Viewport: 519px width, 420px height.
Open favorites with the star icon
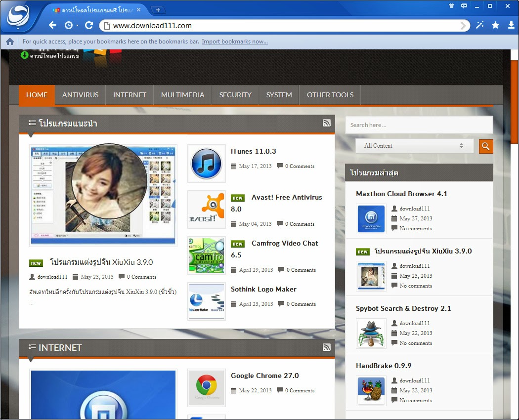[495, 25]
